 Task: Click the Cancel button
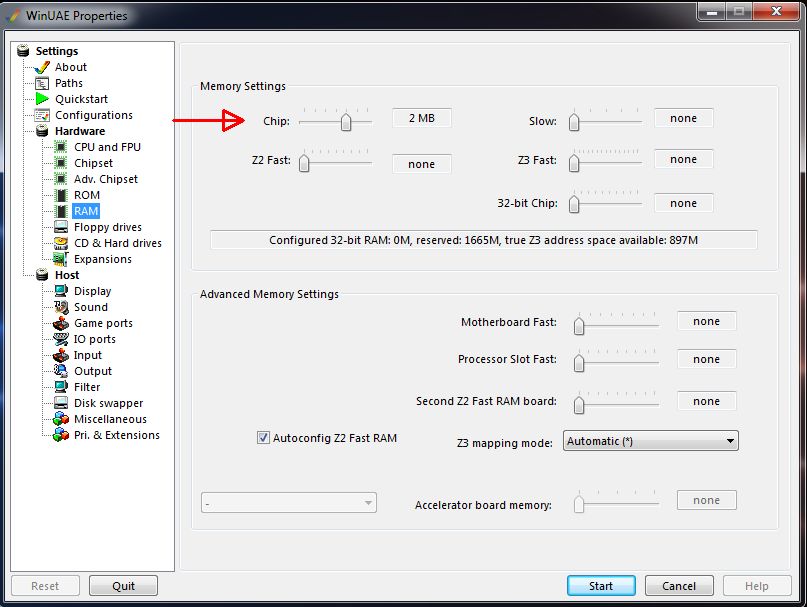pyautogui.click(x=678, y=586)
